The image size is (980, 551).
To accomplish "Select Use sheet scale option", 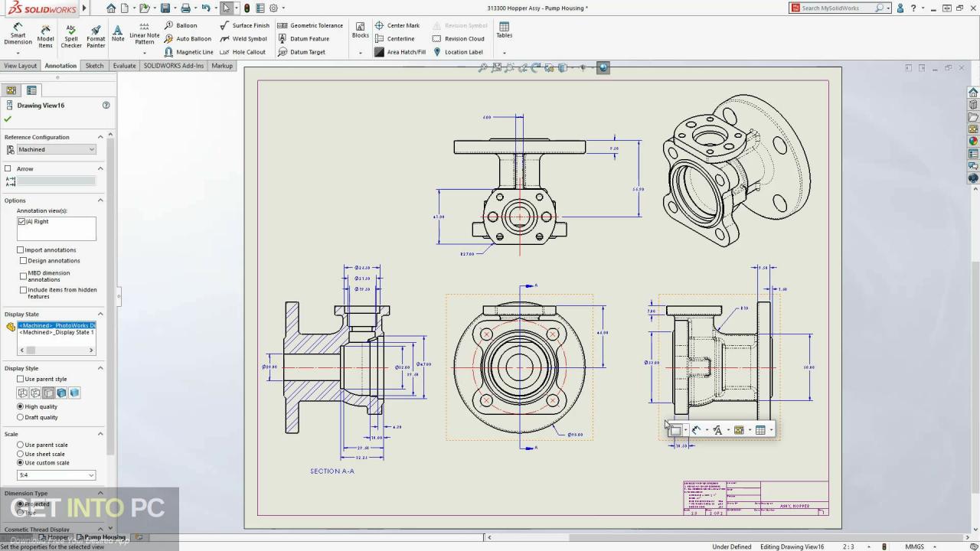I will [21, 454].
